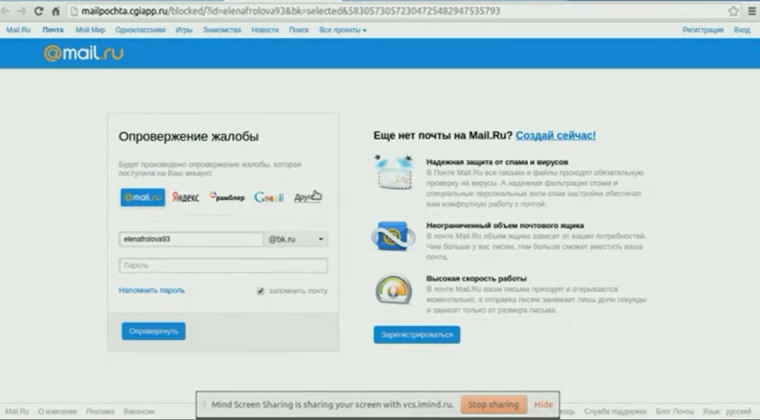Screen dimensions: 760x420
Task: Select the Mail.ru provider logo
Action: pyautogui.click(x=142, y=197)
